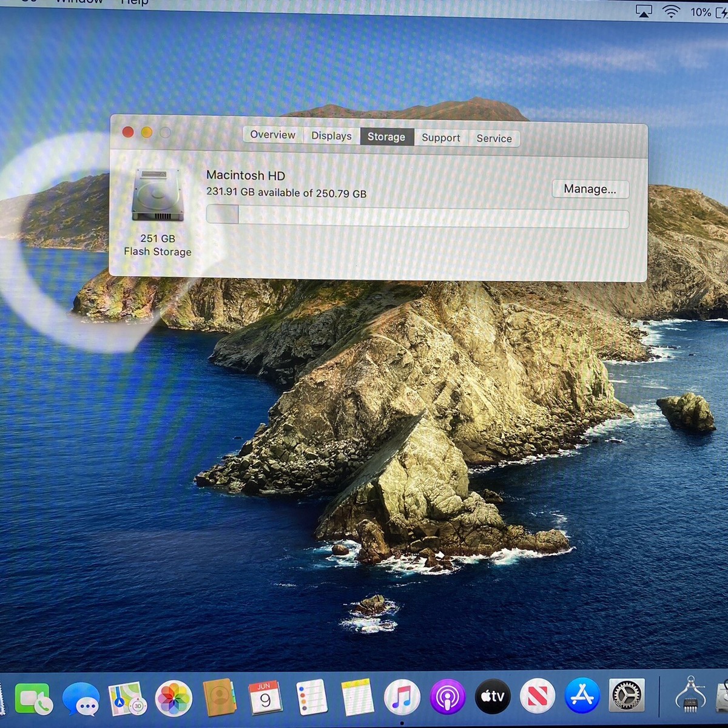Switch to the Displays tab

click(x=331, y=136)
